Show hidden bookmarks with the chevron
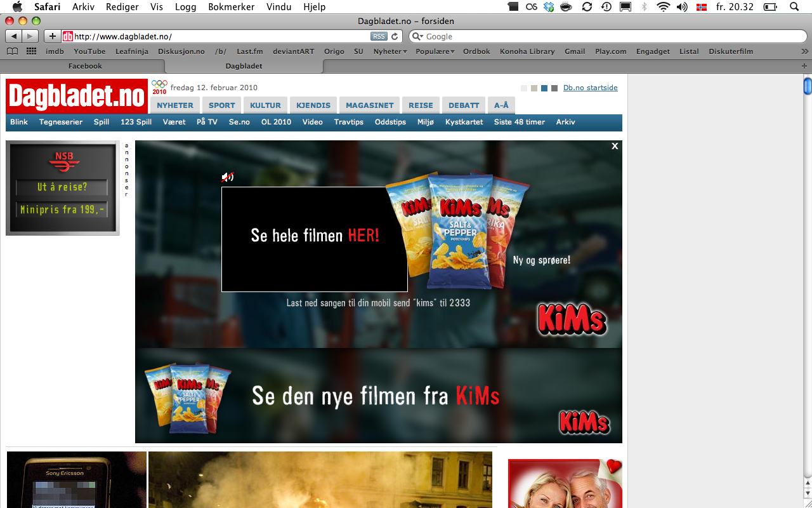The image size is (812, 508). [804, 51]
